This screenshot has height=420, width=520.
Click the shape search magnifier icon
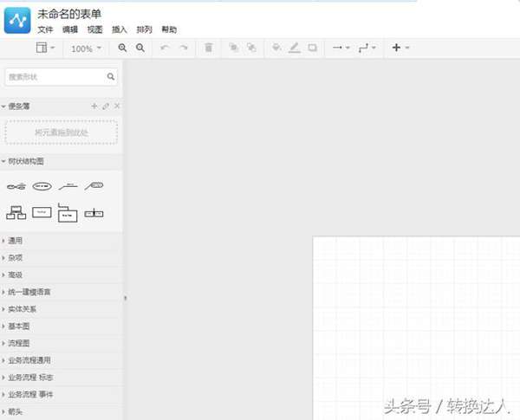111,77
